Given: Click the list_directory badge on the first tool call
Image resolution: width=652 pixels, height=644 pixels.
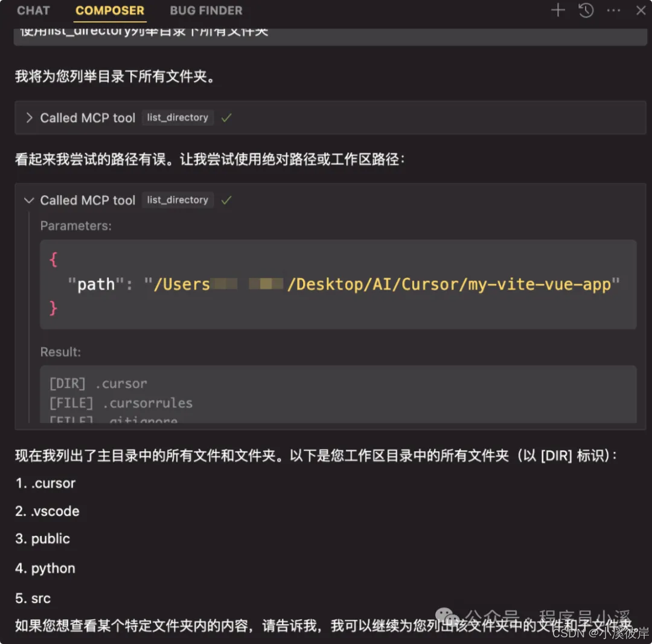Looking at the screenshot, I should coord(177,118).
